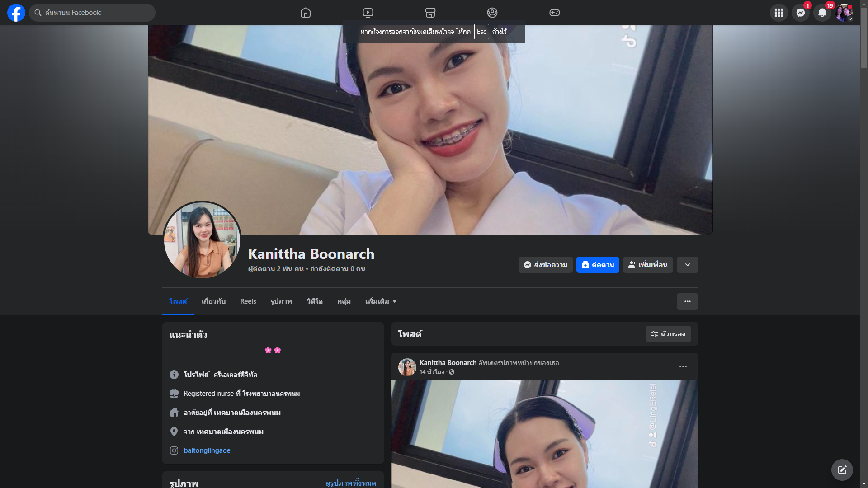This screenshot has width=868, height=488.
Task: Click the Facebook logo icon
Action: [x=16, y=13]
